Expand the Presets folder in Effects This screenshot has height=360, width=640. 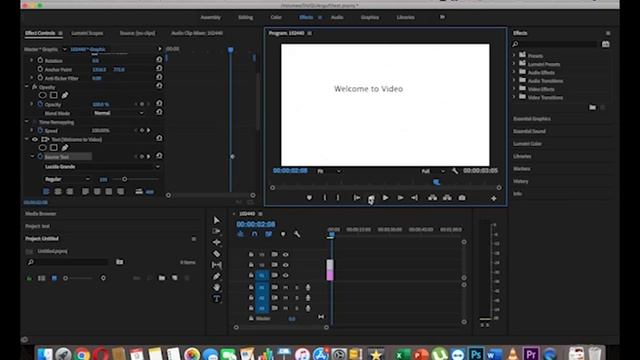point(514,56)
